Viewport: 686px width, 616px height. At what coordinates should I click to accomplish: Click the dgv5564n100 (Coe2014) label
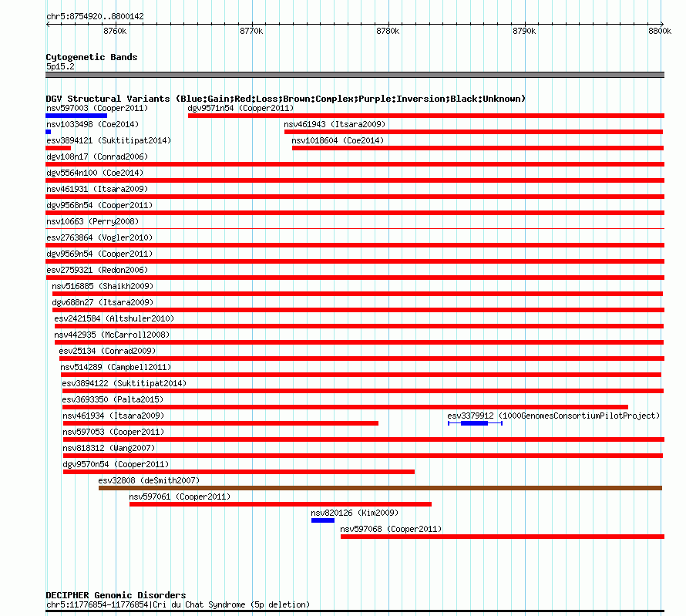pyautogui.click(x=95, y=173)
